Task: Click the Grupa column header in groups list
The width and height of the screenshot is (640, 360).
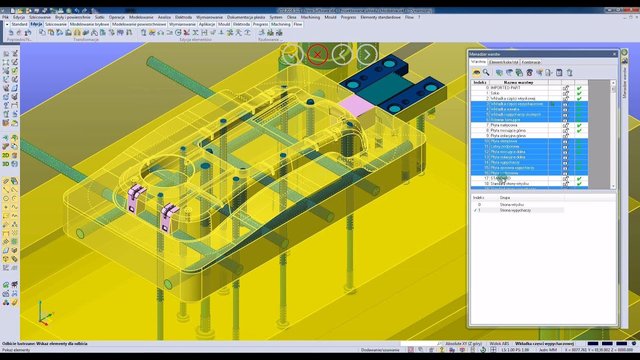Action: pos(504,198)
